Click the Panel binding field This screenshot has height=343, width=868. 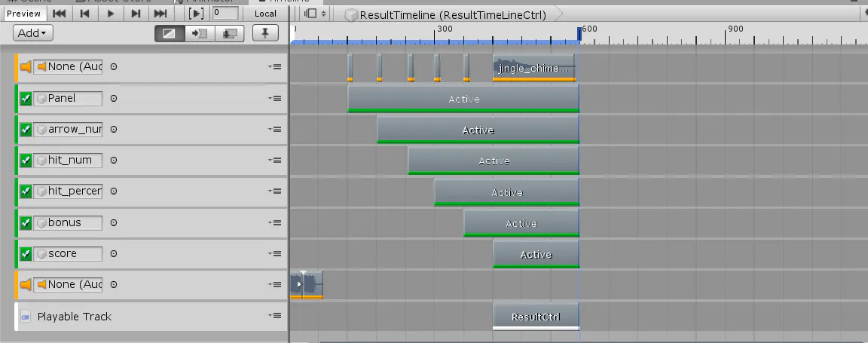pos(69,98)
